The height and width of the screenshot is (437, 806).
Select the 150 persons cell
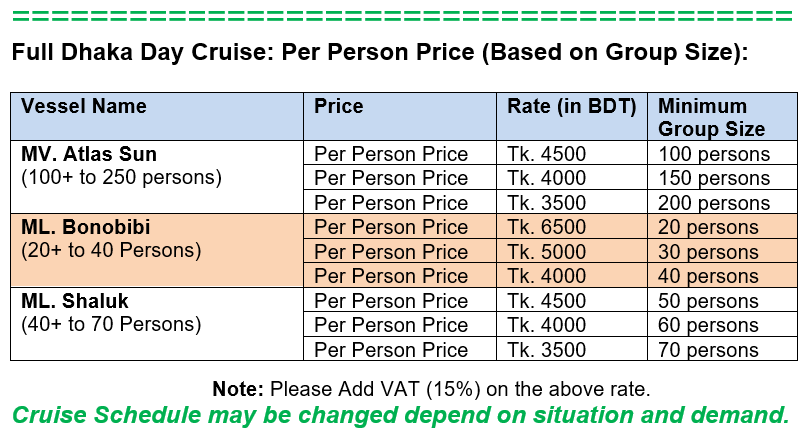tap(722, 177)
